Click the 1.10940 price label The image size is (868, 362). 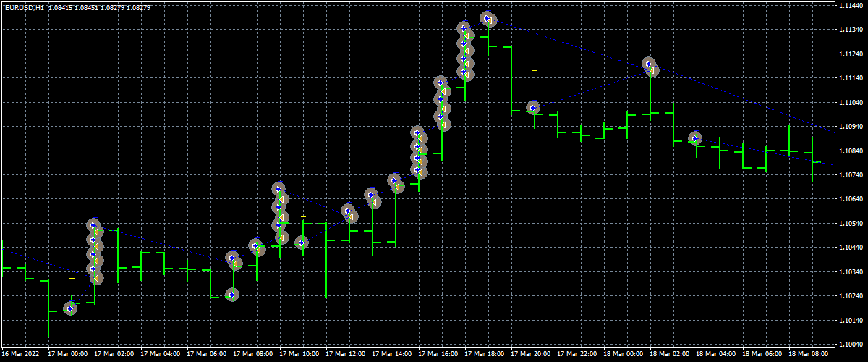coord(851,127)
